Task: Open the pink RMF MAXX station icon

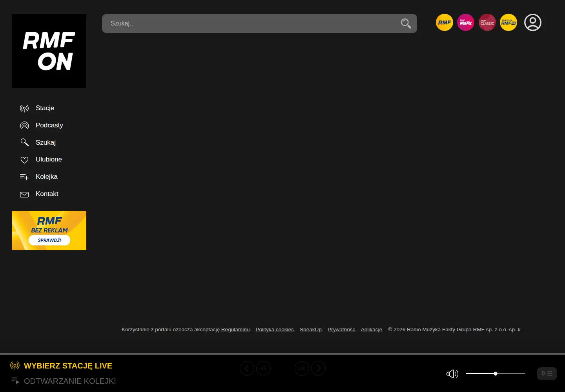Action: (466, 22)
